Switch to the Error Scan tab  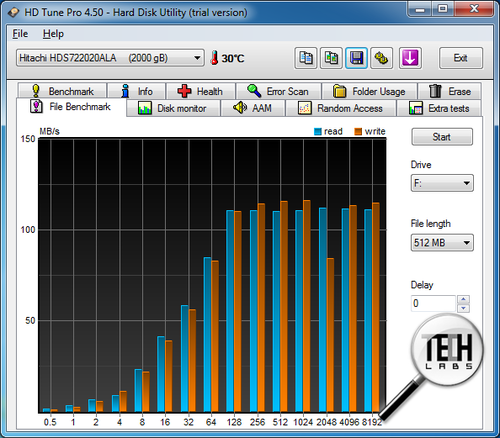pyautogui.click(x=279, y=91)
